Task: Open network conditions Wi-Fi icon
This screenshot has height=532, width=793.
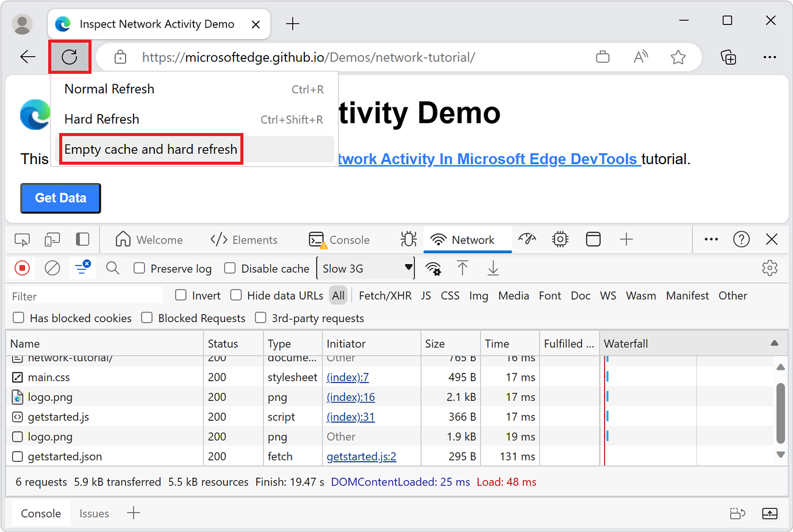Action: (x=433, y=268)
